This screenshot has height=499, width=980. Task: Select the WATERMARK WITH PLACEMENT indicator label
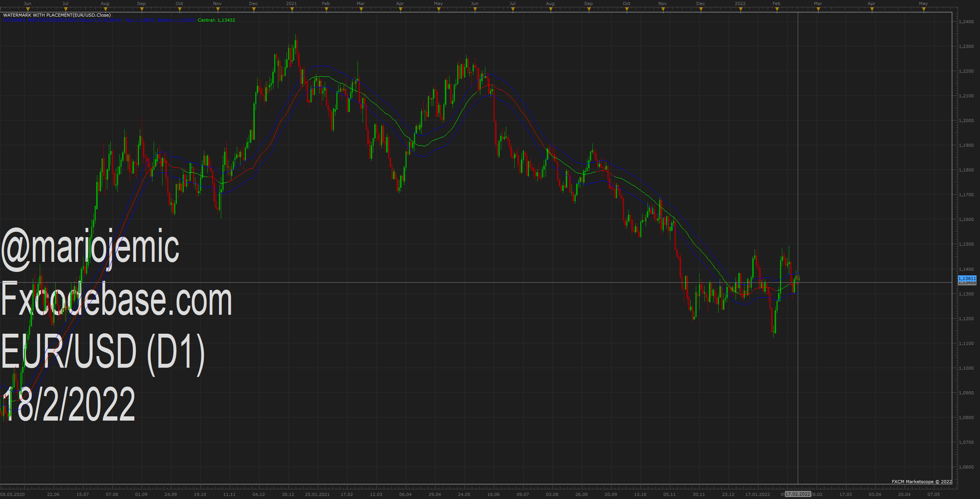point(57,15)
